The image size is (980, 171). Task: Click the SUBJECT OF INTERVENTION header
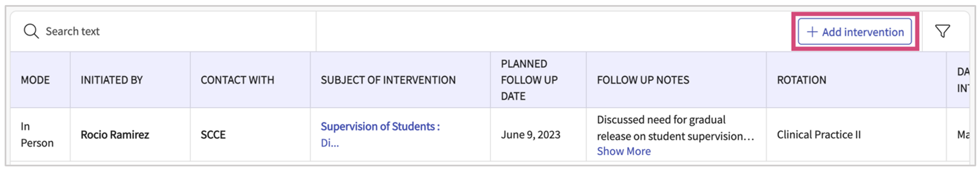pyautogui.click(x=388, y=80)
